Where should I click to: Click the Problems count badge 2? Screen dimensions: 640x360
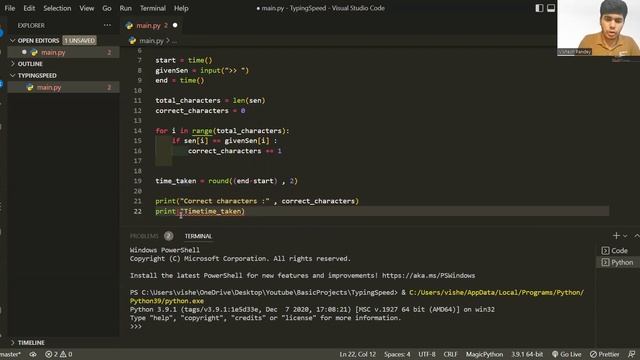click(168, 236)
